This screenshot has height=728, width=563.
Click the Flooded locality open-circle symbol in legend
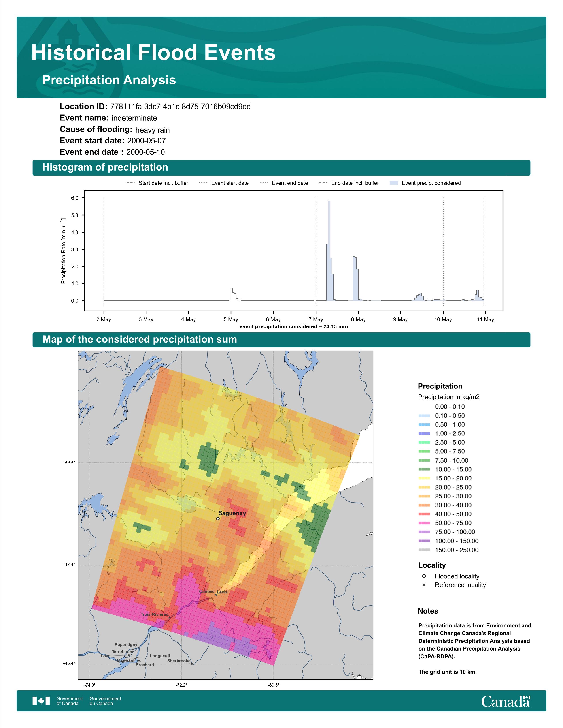[424, 576]
